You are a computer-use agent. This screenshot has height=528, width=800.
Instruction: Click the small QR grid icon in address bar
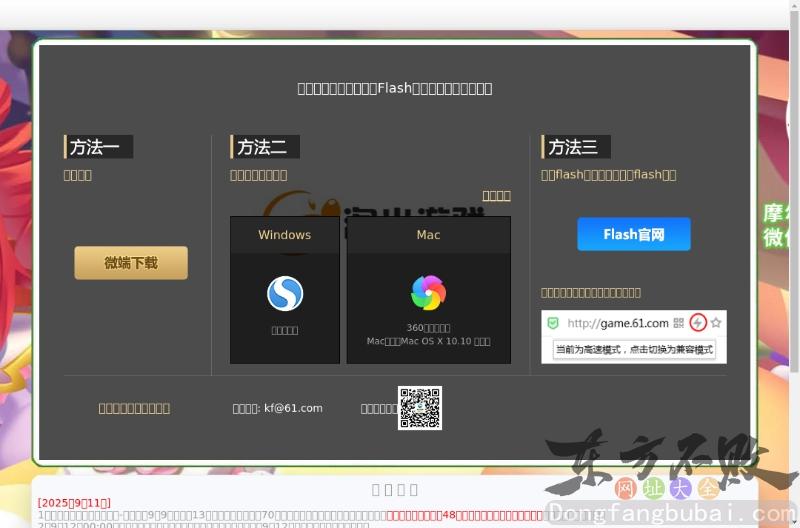coord(679,323)
